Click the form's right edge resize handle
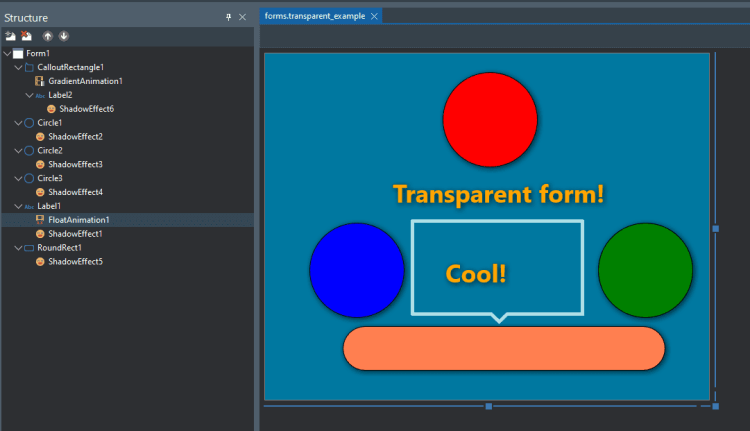Screen dimensions: 750x431 716,229
